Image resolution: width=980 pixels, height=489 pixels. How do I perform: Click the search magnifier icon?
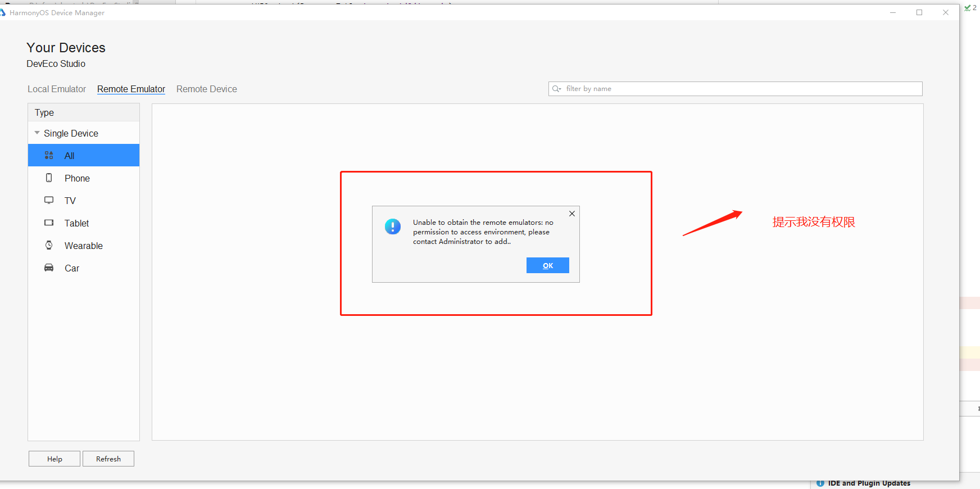[x=556, y=89]
